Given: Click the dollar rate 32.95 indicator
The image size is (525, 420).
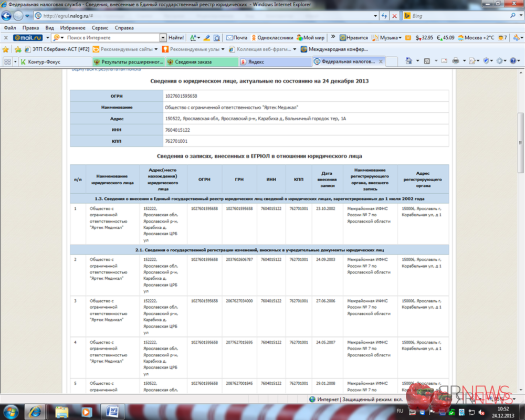Looking at the screenshot, I should click(424, 38).
